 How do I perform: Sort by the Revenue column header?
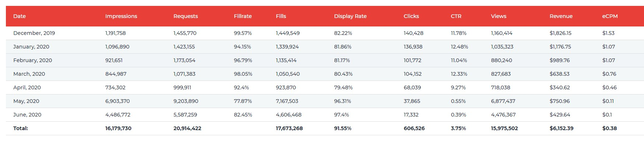coord(561,16)
